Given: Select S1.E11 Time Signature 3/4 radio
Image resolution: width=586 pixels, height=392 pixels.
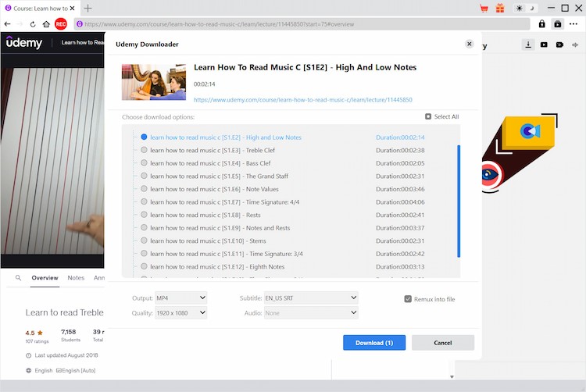Looking at the screenshot, I should pyautogui.click(x=144, y=254).
